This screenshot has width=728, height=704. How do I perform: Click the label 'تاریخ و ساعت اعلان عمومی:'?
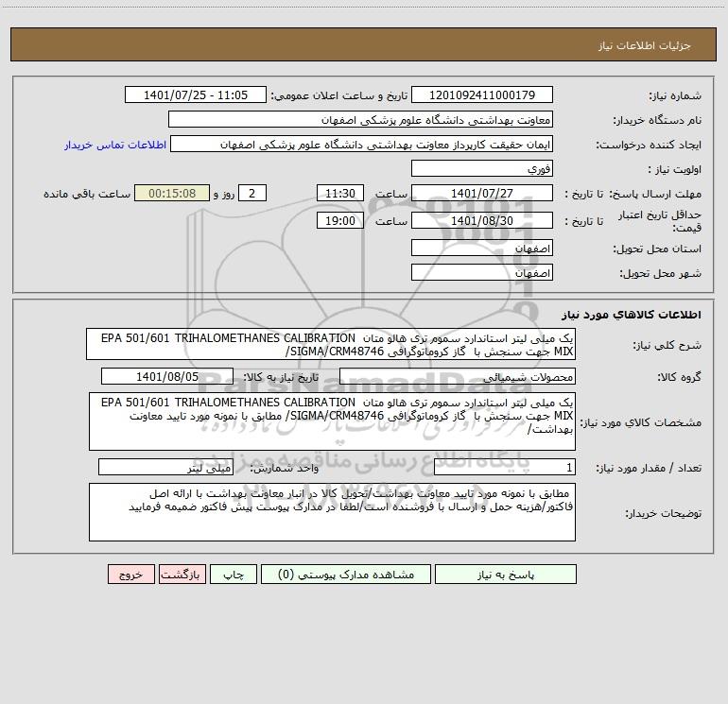[338, 95]
